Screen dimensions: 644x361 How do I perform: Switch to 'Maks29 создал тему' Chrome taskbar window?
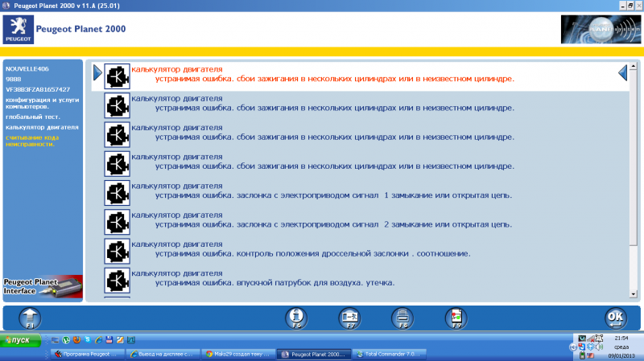pos(238,354)
